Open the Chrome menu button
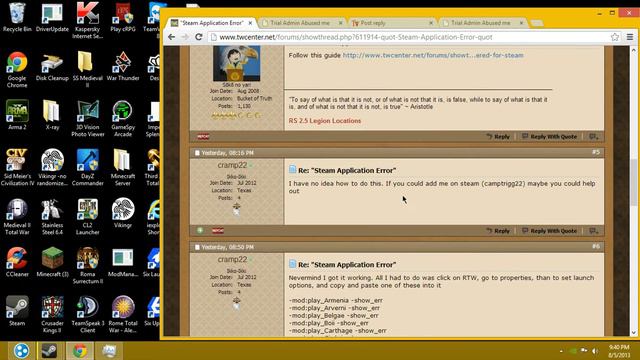This screenshot has height=360, width=640. click(630, 37)
